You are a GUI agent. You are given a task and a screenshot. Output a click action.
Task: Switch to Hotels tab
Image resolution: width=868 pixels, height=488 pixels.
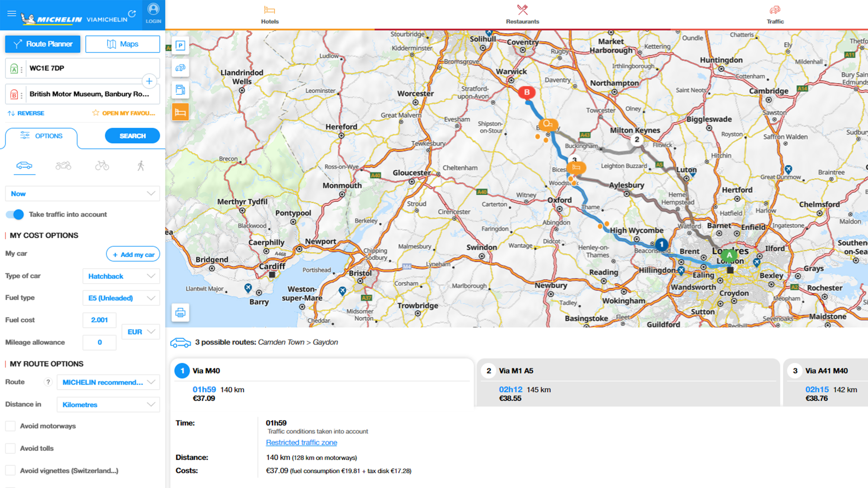point(270,15)
